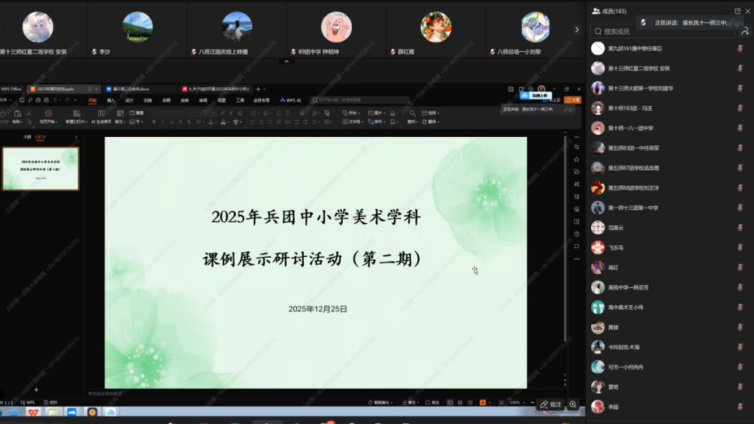The image size is (754, 424).
Task: Show next participants with right arrow
Action: pos(577,30)
